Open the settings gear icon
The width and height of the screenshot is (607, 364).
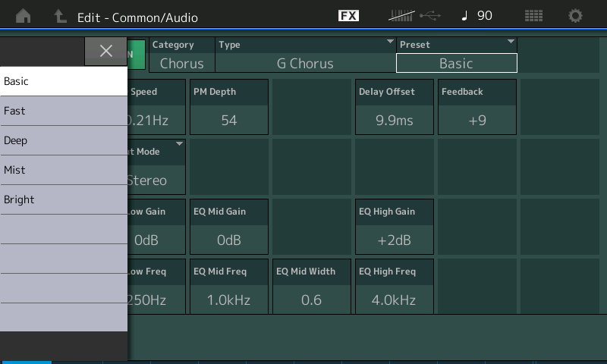pos(576,16)
